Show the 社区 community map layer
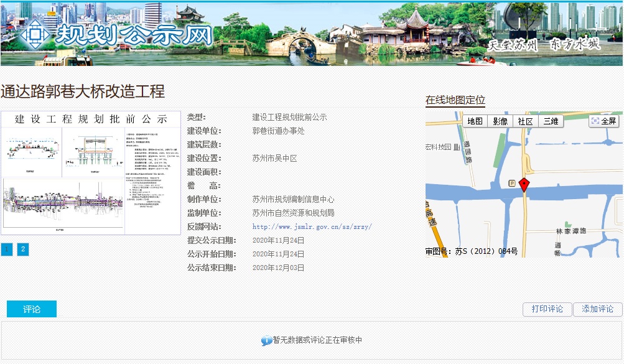 click(x=525, y=121)
